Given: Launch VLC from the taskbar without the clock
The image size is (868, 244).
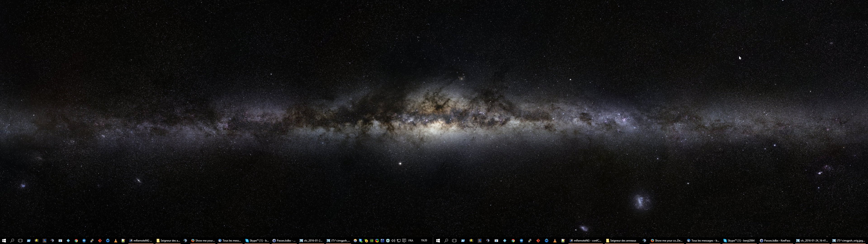Looking at the screenshot, I should point(555,241).
